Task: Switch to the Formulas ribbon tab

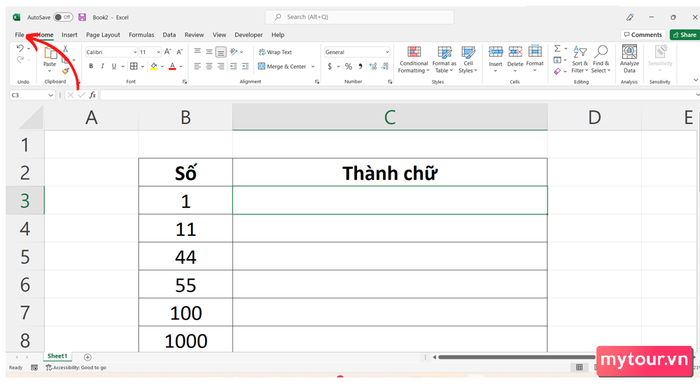Action: tap(141, 35)
